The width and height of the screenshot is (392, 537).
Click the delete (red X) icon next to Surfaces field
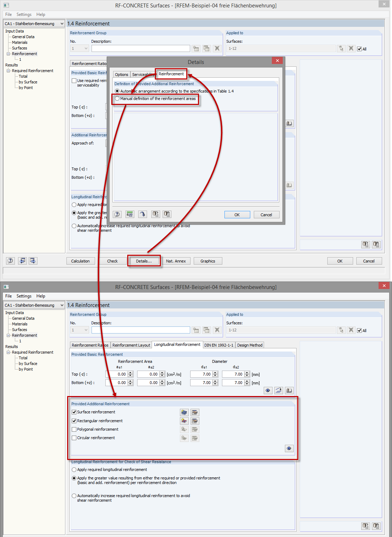[351, 48]
